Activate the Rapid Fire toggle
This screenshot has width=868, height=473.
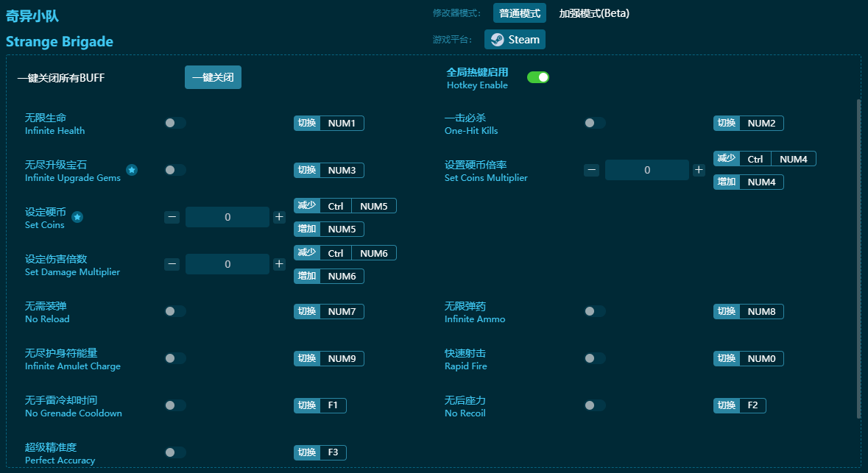pos(594,358)
